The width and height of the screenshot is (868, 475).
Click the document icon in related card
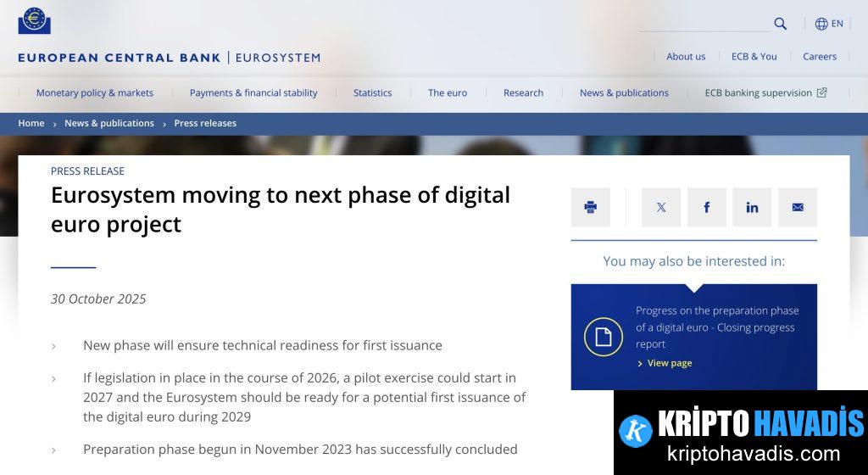603,336
